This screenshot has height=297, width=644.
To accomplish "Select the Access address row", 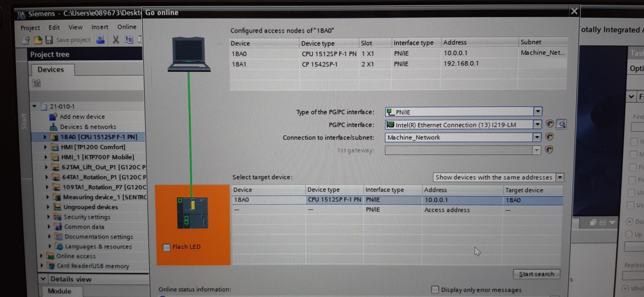I will 397,210.
